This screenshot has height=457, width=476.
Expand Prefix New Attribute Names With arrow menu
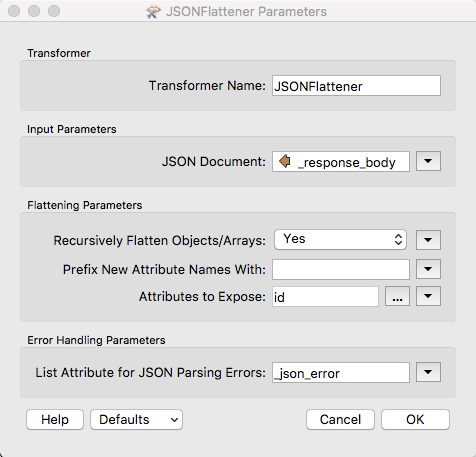[x=428, y=269]
